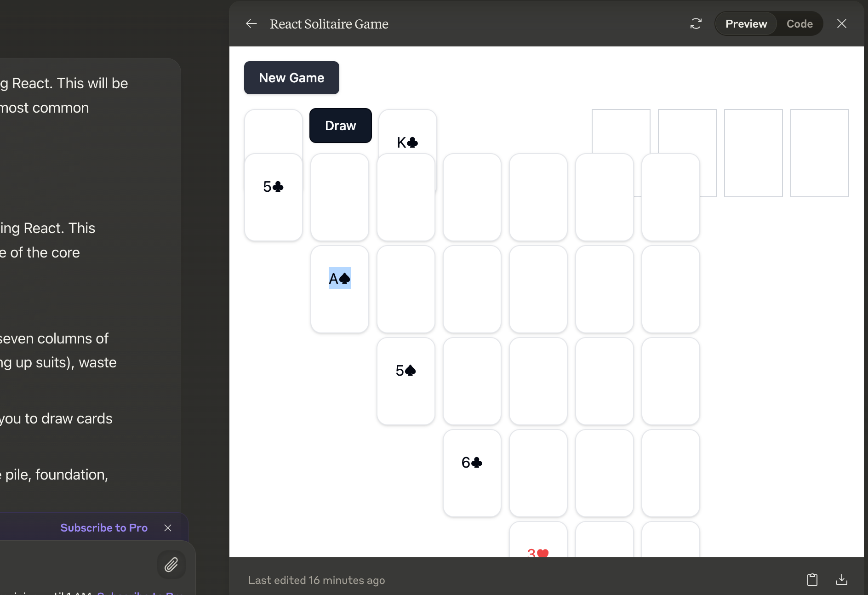
Task: Click the React Solitaire Game title
Action: click(x=329, y=24)
